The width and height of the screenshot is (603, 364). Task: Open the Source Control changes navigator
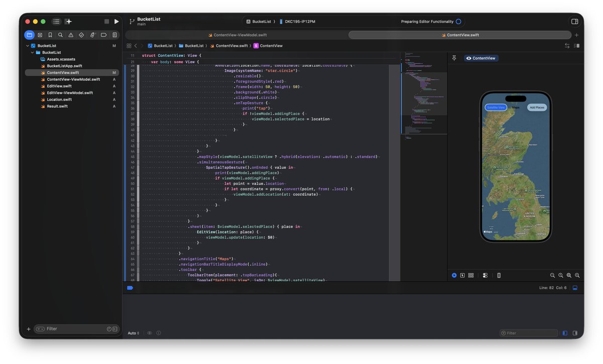(40, 35)
